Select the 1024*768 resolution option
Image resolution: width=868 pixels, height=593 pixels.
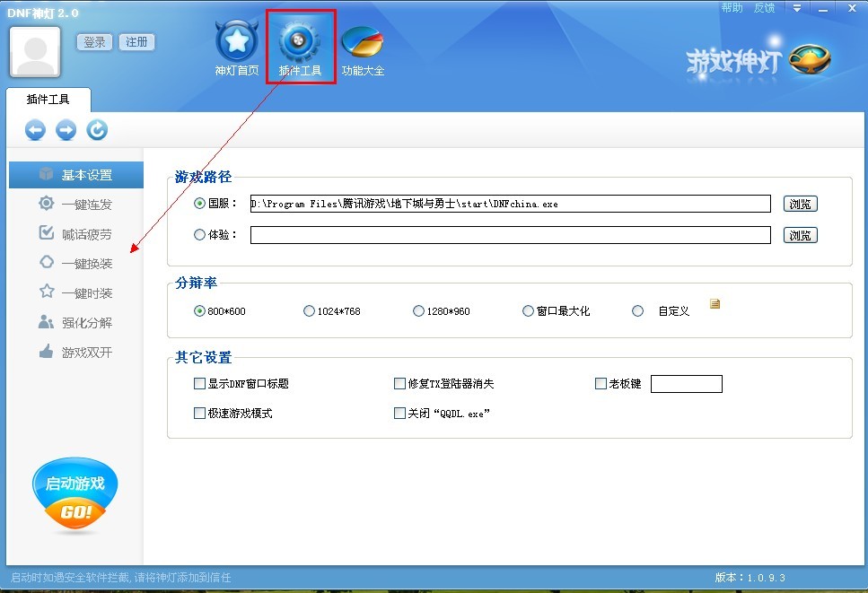click(310, 311)
